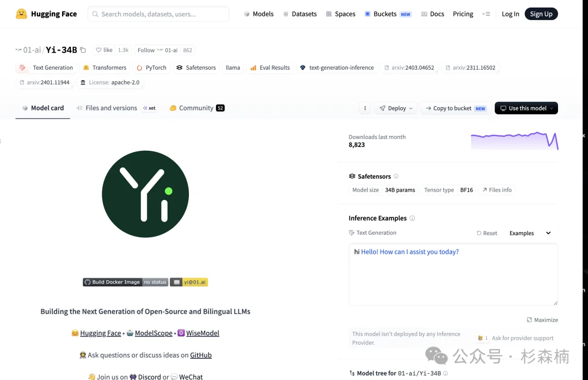
Task: Open the GitHub link
Action: (200, 355)
